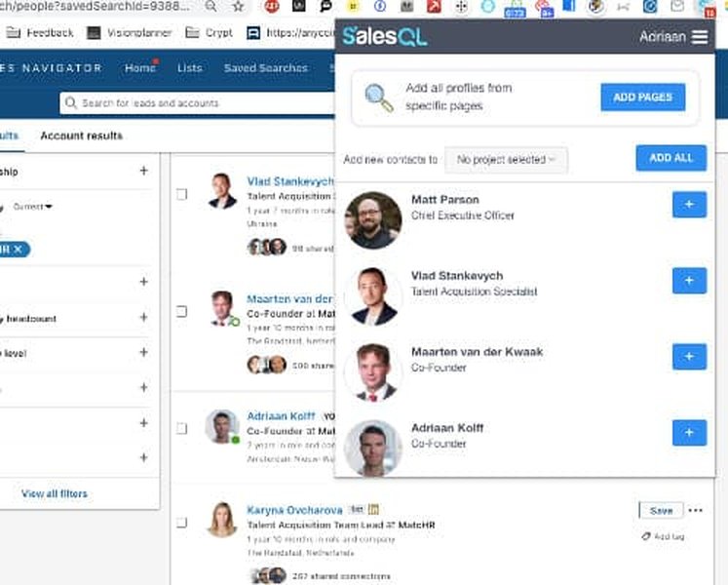Open the Feedback bookmark folder

(x=39, y=32)
